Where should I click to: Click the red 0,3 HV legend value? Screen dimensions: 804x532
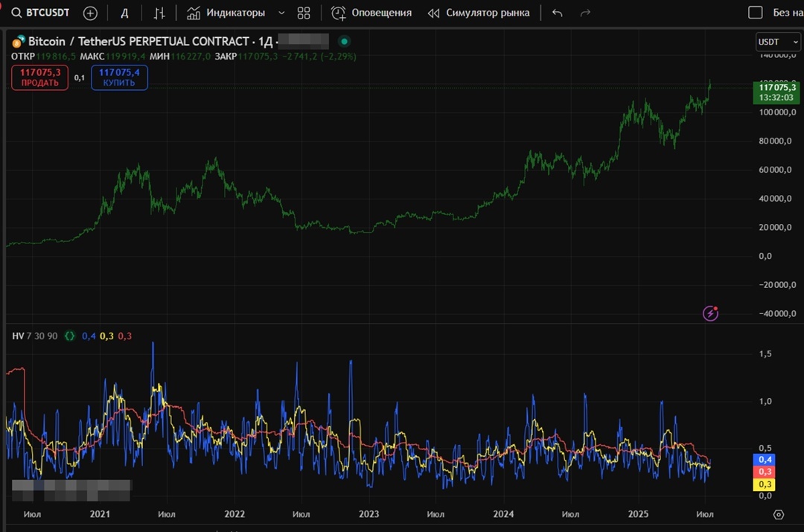pyautogui.click(x=124, y=336)
